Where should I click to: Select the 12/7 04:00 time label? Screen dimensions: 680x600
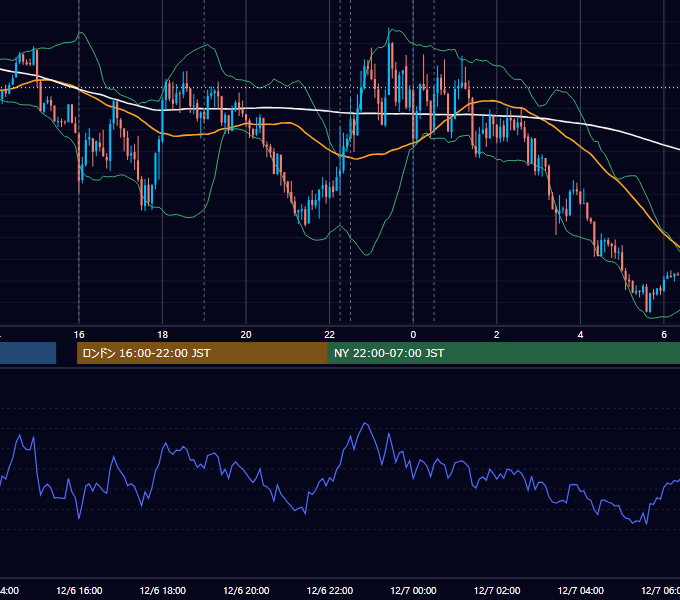(x=581, y=590)
